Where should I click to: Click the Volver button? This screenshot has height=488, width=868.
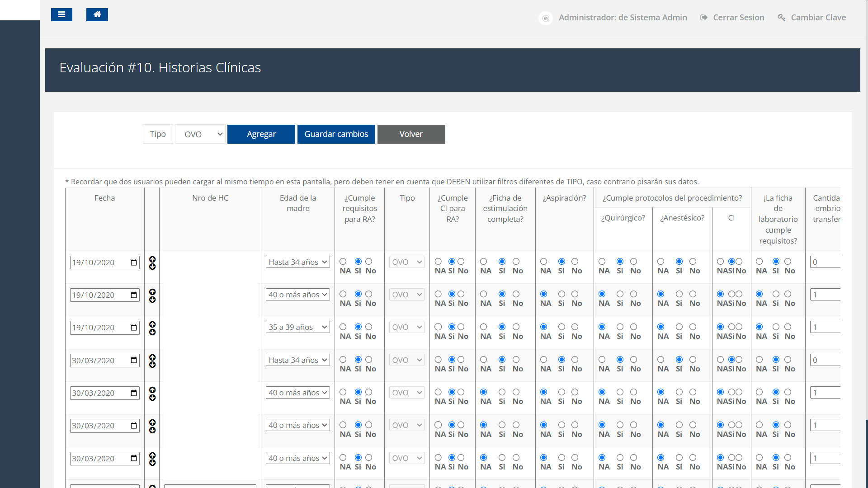point(411,134)
